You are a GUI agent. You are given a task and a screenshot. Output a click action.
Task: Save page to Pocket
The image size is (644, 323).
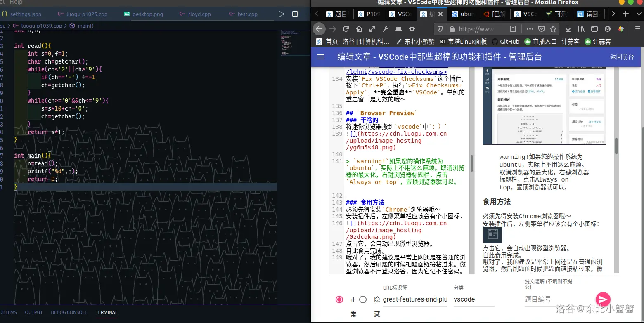tap(542, 29)
